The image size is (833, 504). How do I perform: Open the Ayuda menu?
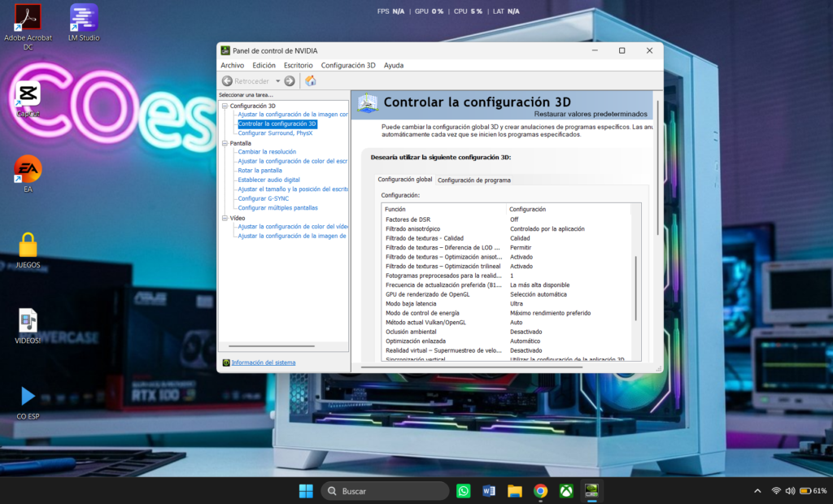coord(394,65)
